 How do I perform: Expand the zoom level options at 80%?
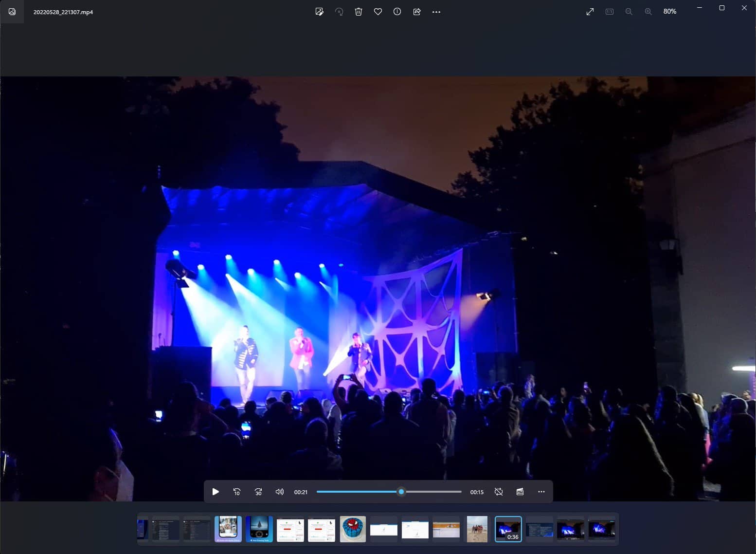click(x=670, y=11)
